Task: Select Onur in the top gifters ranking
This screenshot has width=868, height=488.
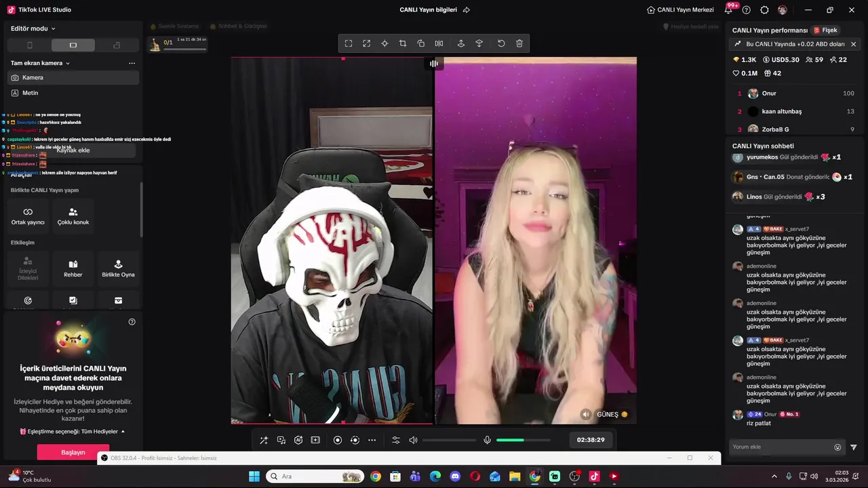Action: (x=795, y=94)
